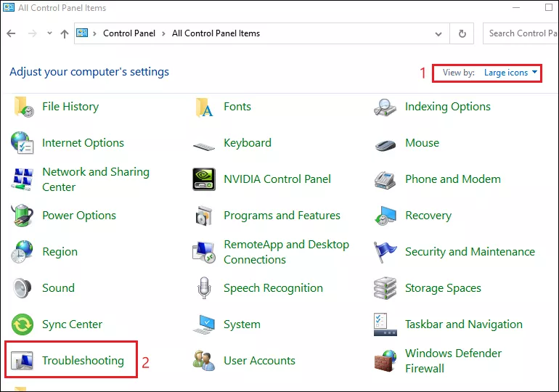Viewport: 559px width, 392px height.
Task: Open the User Accounts link
Action: click(x=260, y=361)
